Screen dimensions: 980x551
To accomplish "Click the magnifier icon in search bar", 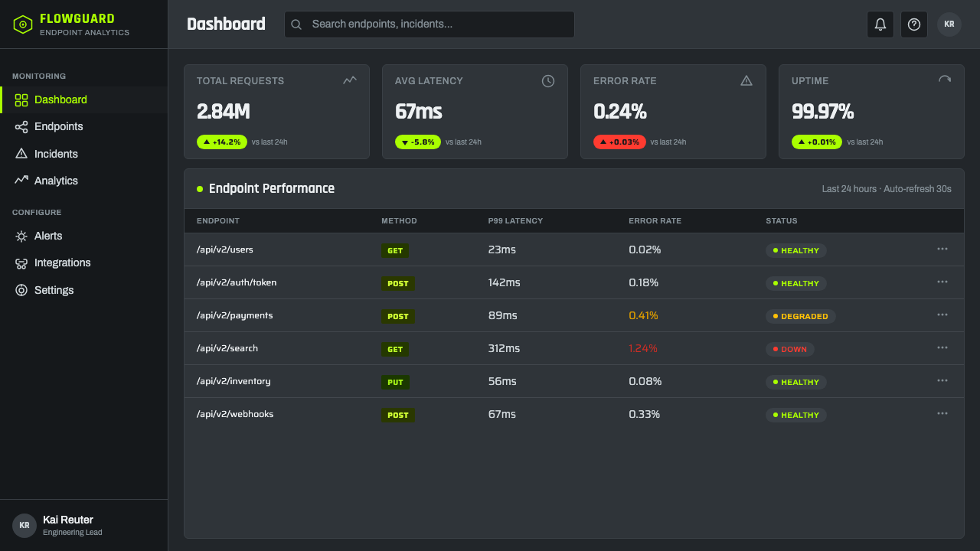I will [x=296, y=24].
